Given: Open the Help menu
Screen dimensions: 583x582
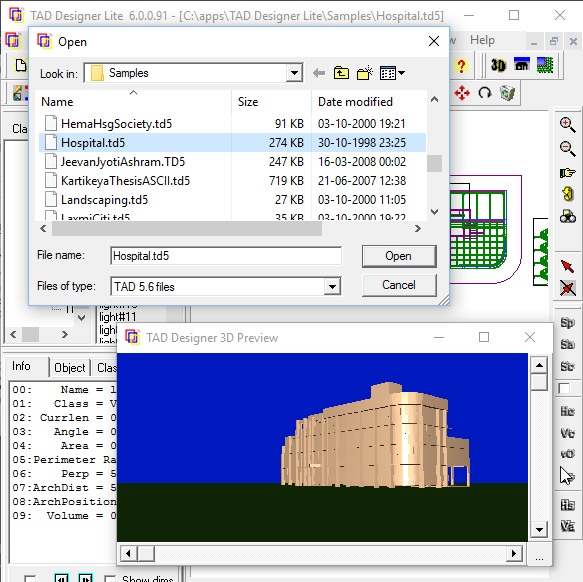Looking at the screenshot, I should 482,40.
